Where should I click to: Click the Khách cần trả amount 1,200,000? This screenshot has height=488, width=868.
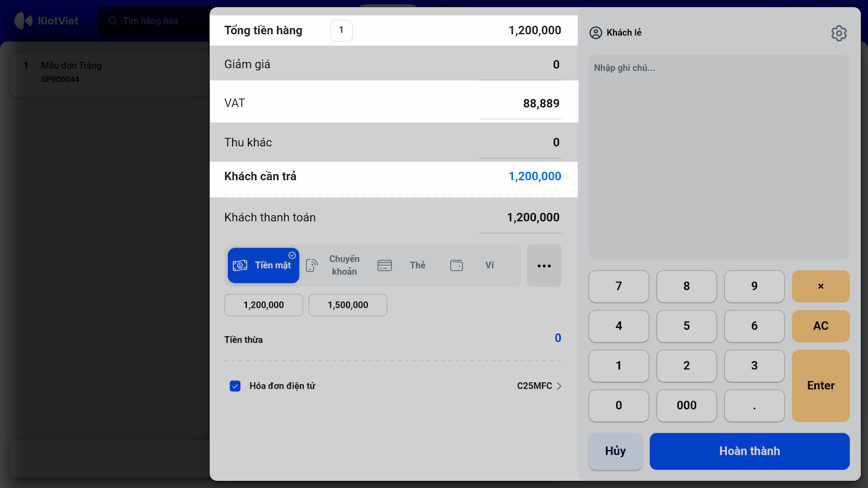point(535,176)
